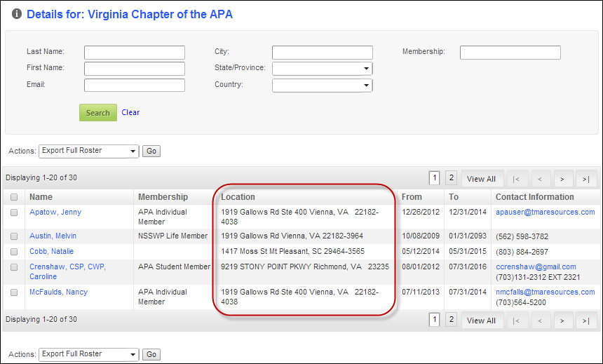
Task: Select the checkbox for Apatow, Jenny
Action: (x=14, y=213)
